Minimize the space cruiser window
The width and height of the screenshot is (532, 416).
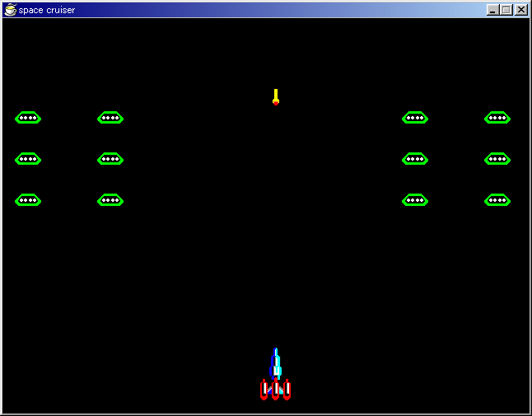[493, 10]
